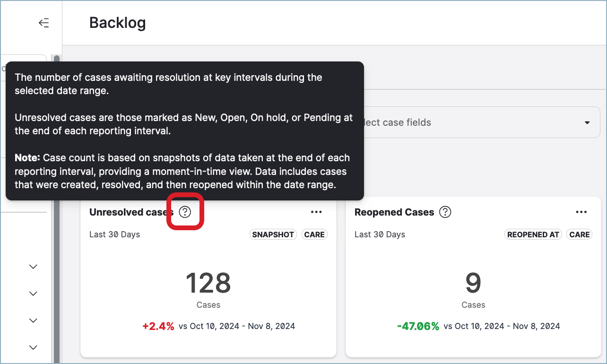Expand the second sidebar section chevron
The width and height of the screenshot is (607, 364).
click(x=33, y=293)
